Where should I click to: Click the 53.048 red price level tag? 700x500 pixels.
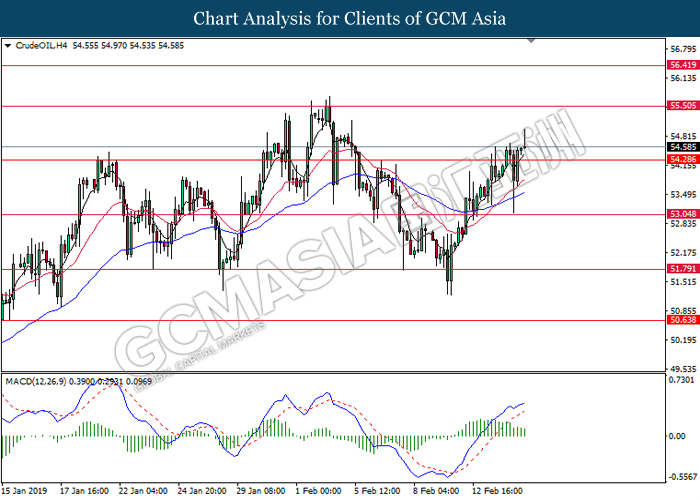tap(683, 214)
